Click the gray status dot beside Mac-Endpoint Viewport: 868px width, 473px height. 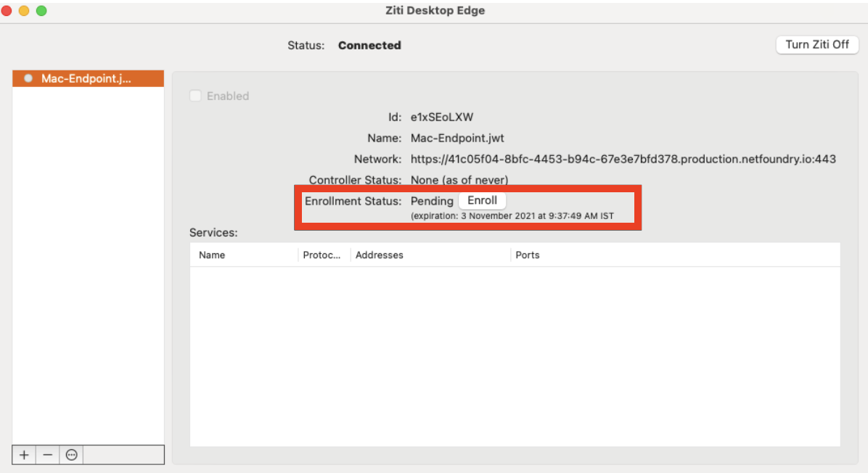(28, 79)
